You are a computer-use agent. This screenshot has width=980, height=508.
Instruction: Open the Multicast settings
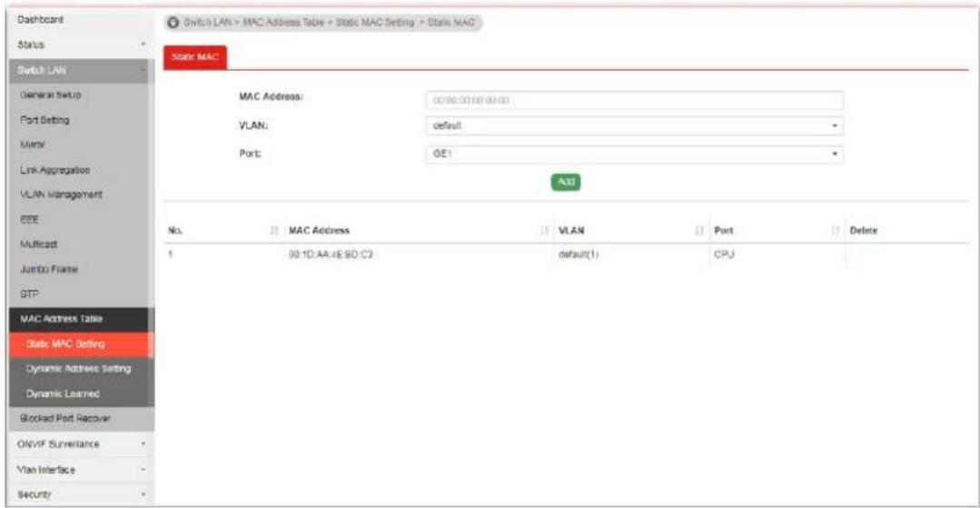point(78,244)
